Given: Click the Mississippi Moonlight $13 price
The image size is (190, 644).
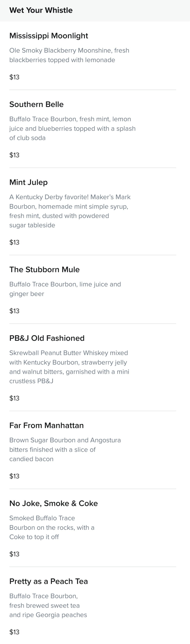Looking at the screenshot, I should tap(14, 77).
